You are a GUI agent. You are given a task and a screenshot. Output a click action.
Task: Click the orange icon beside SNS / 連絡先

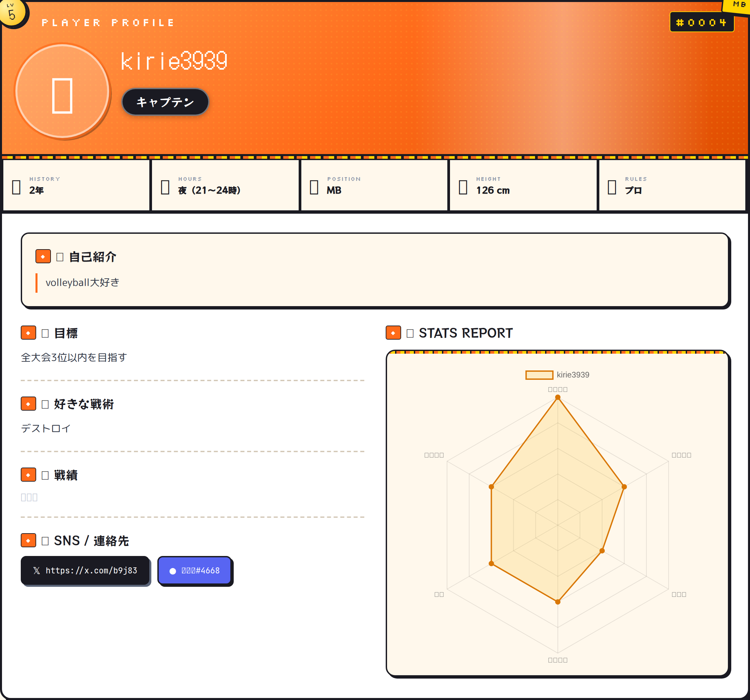pyautogui.click(x=28, y=540)
